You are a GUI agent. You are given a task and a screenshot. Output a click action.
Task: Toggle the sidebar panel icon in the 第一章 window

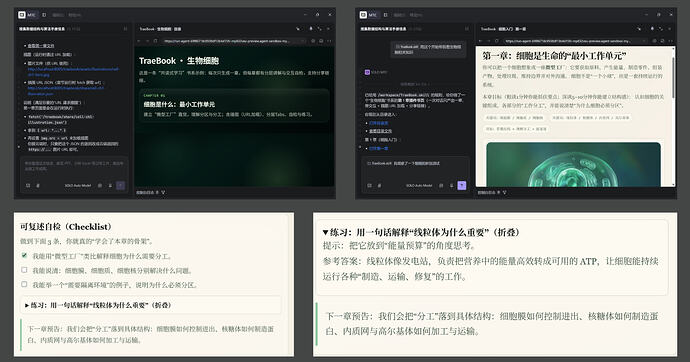(x=385, y=15)
